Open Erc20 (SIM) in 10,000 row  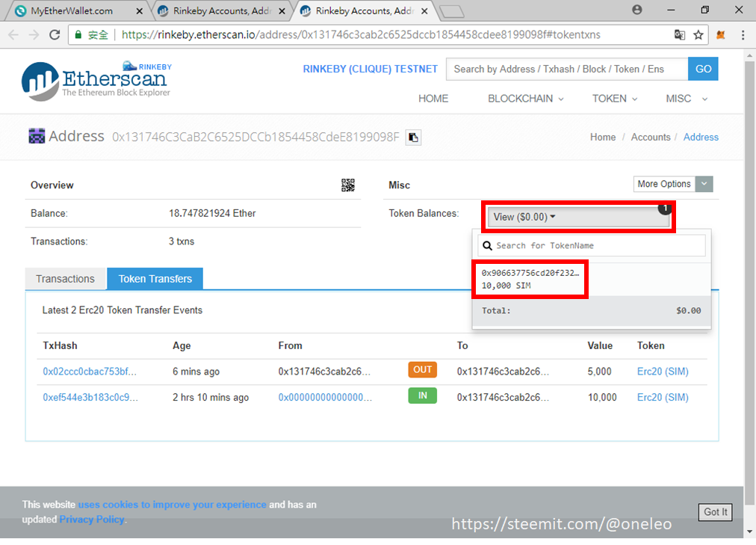(x=663, y=398)
